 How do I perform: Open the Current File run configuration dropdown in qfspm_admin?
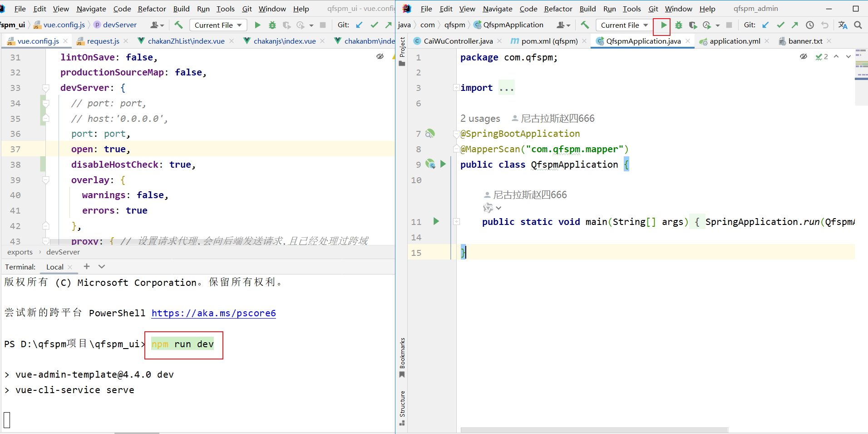625,25
